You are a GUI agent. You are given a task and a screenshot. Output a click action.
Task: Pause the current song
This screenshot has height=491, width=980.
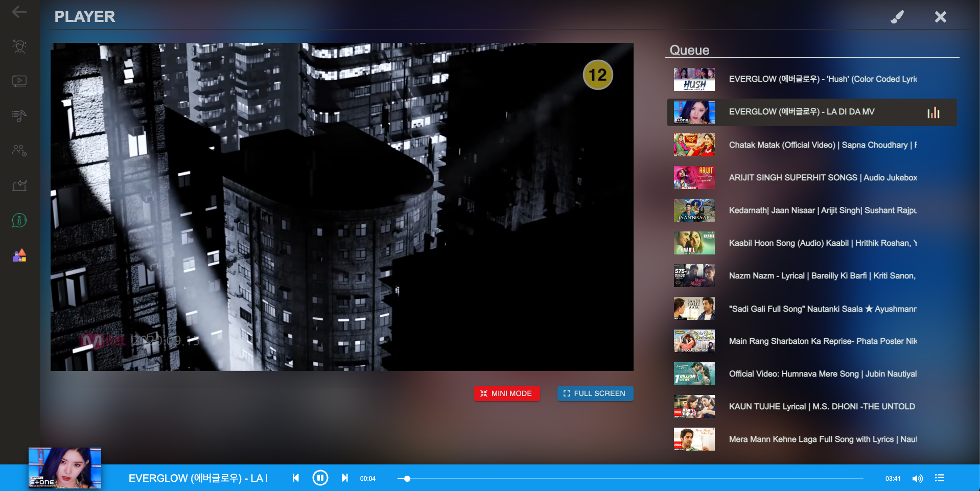[x=320, y=478]
